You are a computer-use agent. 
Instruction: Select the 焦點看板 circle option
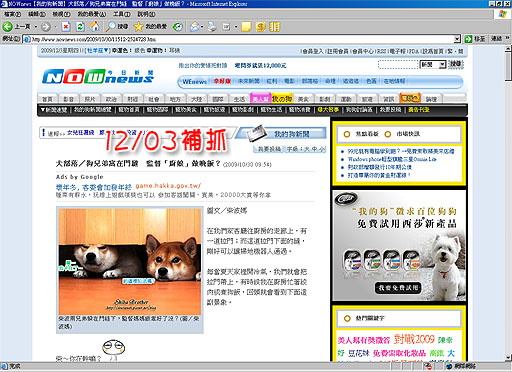pyautogui.click(x=347, y=134)
